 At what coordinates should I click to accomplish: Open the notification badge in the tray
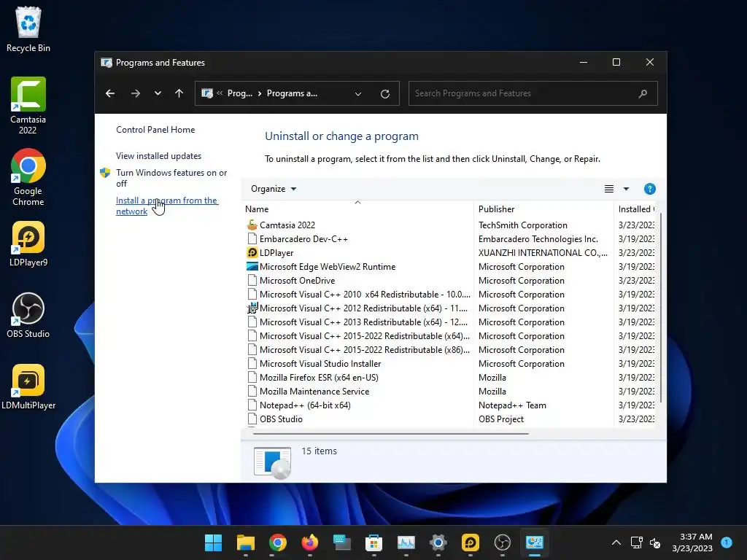pyautogui.click(x=726, y=542)
